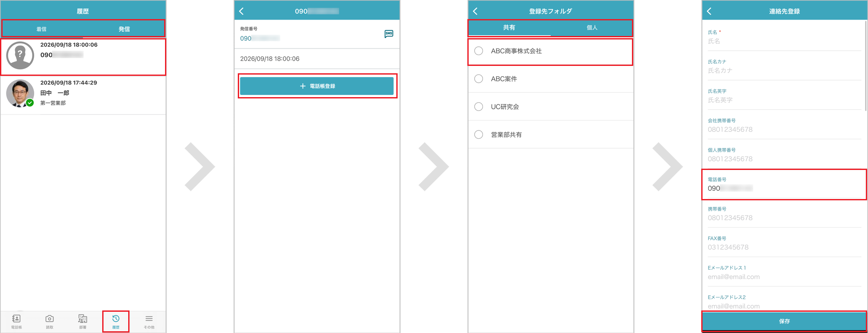Tap the SMS message icon
Screen dimensions: 868x333
(x=389, y=34)
